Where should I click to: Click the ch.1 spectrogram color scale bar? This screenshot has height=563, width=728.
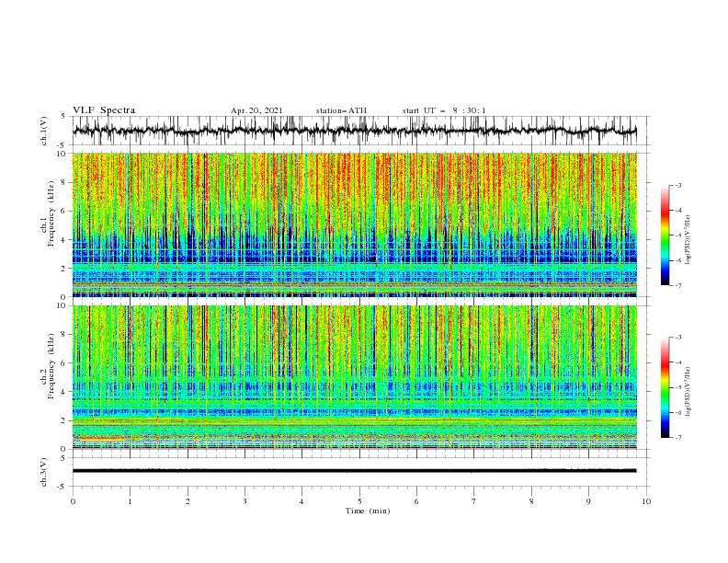665,236
